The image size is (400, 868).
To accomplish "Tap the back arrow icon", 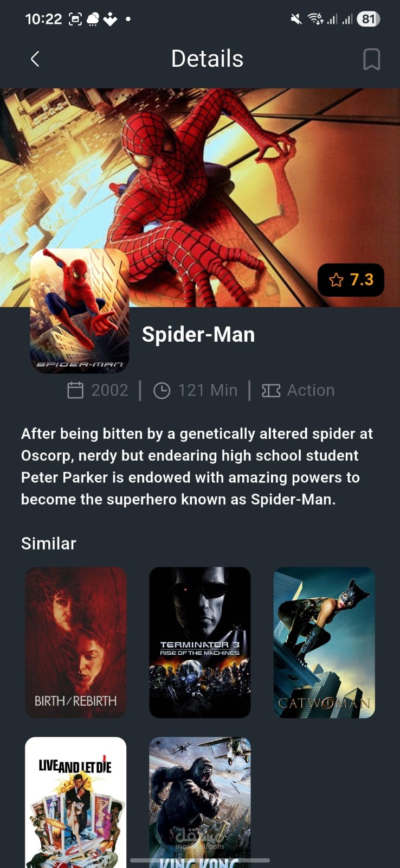I will tap(35, 59).
